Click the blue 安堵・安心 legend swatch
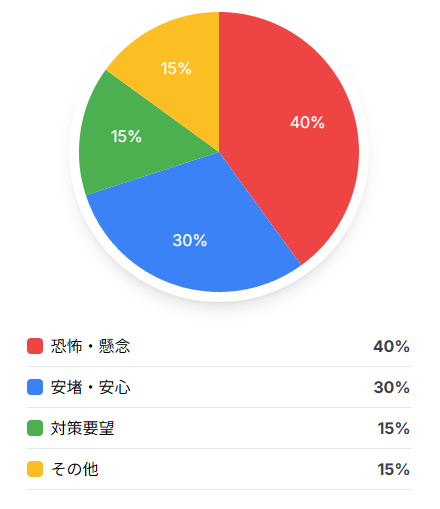The height and width of the screenshot is (509, 440). tap(35, 387)
